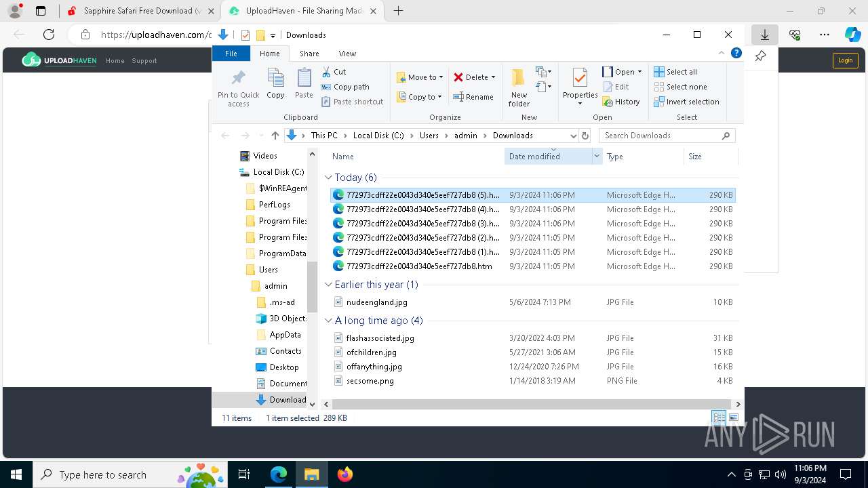This screenshot has width=868, height=488.
Task: Select flashassociated.jpg file
Action: pyautogui.click(x=380, y=338)
